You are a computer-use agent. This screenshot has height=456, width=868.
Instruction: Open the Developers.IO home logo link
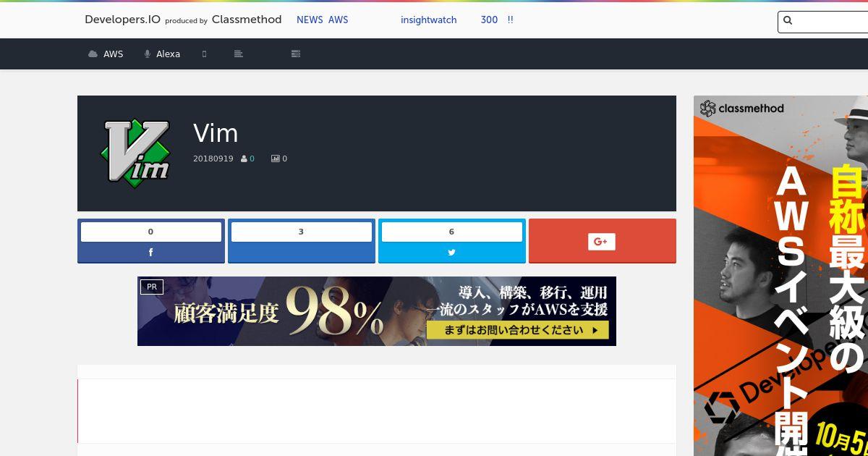tap(122, 20)
